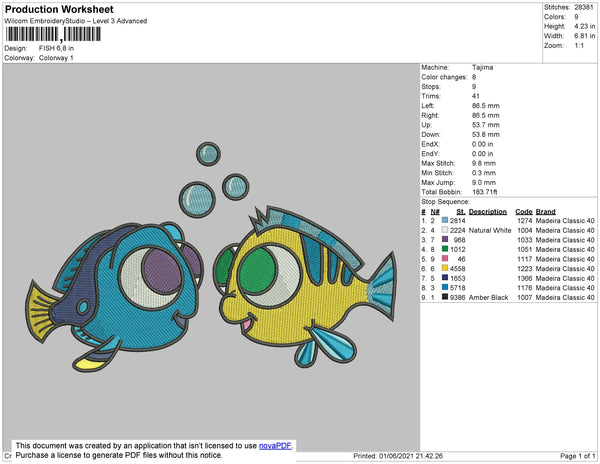Click the 'Down:' value '53.8 mm'
Screen dimensions: 600x464
click(x=486, y=135)
